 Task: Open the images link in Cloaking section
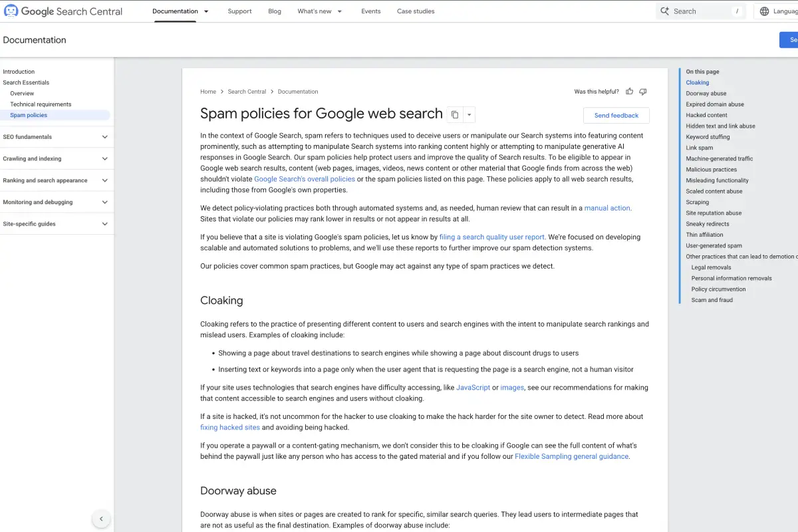512,388
